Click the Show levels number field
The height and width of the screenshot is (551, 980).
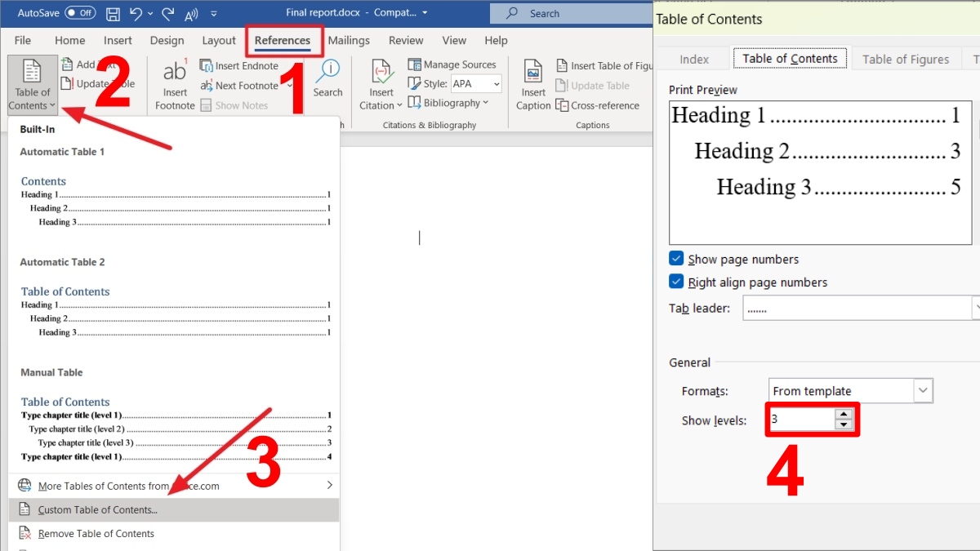tap(802, 420)
